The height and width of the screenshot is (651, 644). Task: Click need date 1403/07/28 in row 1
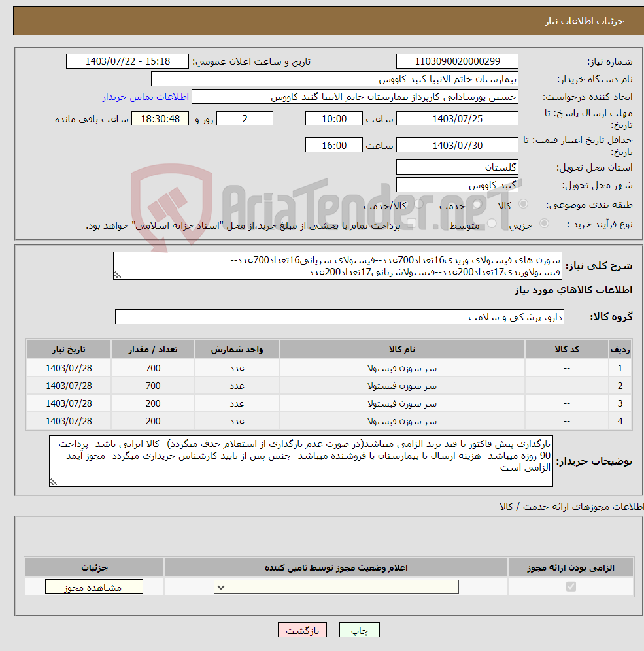(69, 368)
